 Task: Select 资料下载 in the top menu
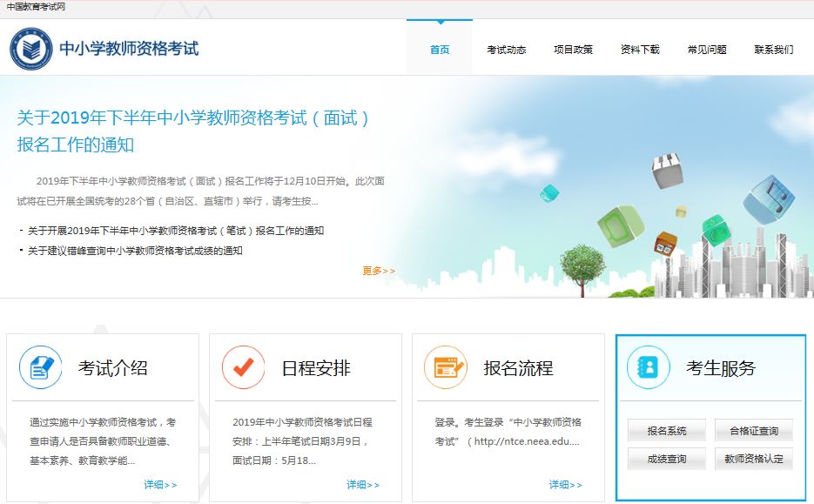(640, 50)
